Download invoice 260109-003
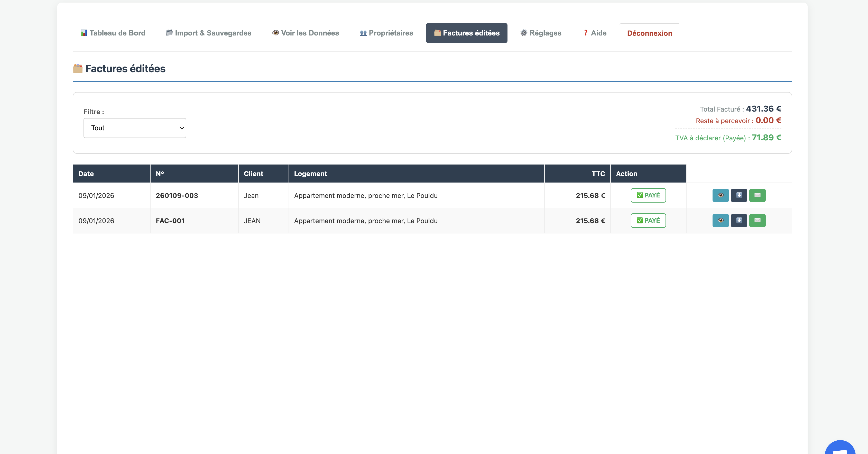This screenshot has width=868, height=454. pos(738,195)
